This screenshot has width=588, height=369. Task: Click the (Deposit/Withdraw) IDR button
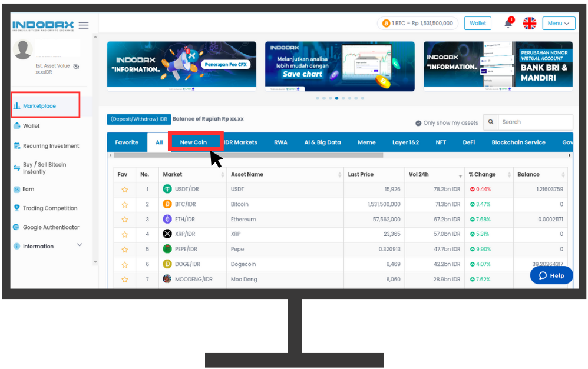138,119
